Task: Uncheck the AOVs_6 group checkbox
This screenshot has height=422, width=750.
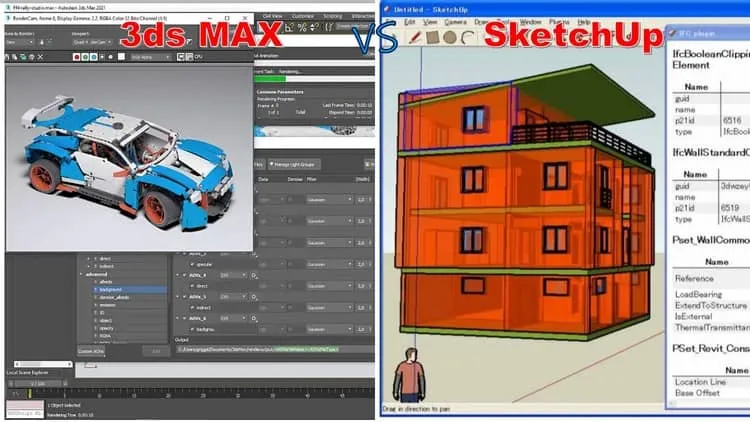Action: coord(185,318)
